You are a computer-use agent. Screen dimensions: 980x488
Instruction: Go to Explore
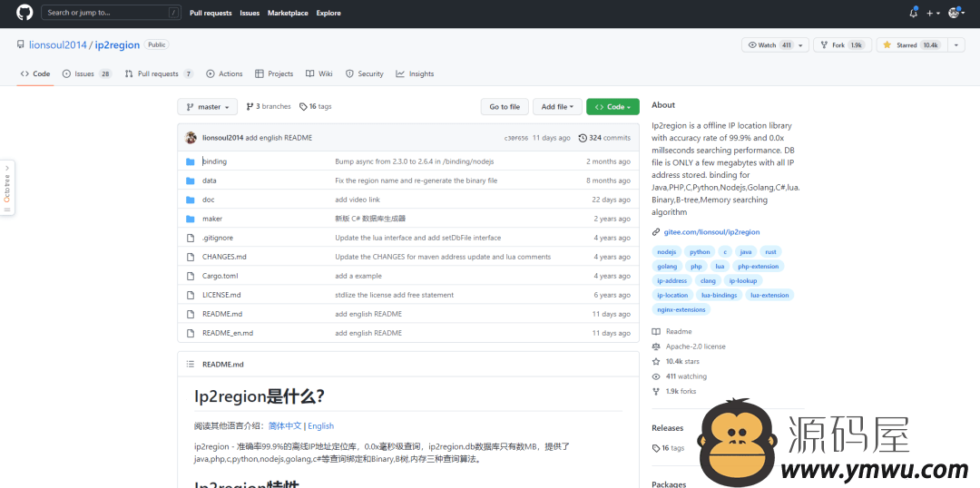(x=328, y=13)
